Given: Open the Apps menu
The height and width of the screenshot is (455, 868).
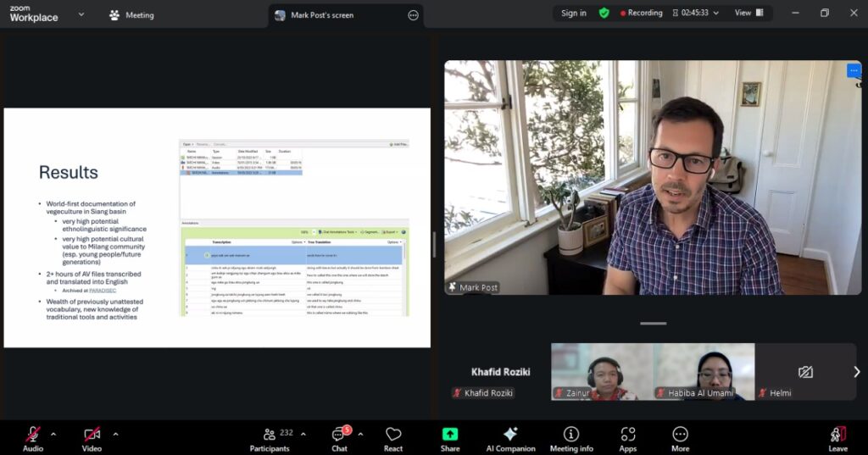Looking at the screenshot, I should (628, 437).
